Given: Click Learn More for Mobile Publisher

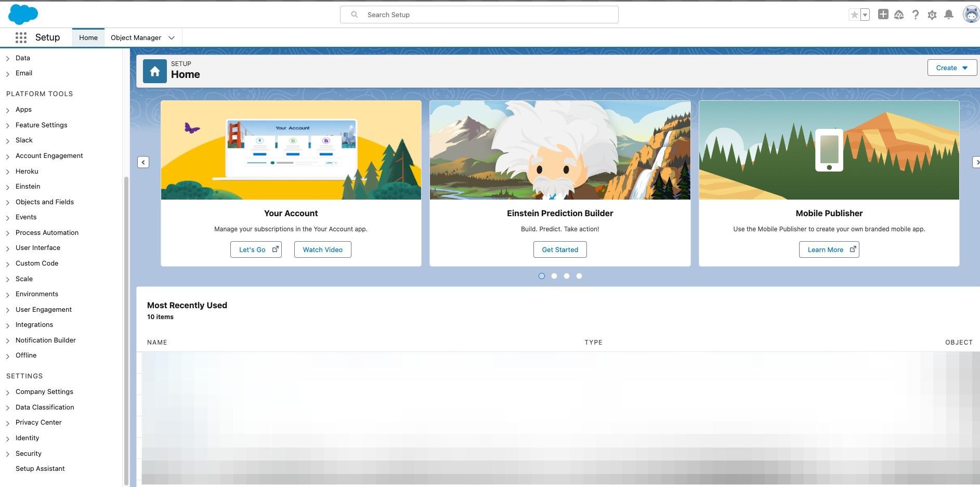Looking at the screenshot, I should click(829, 249).
